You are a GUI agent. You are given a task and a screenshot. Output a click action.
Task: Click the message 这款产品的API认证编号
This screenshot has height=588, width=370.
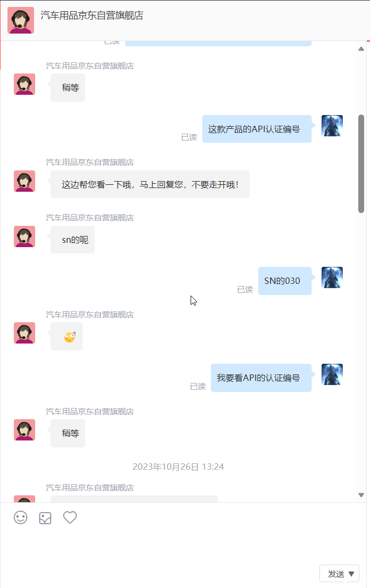pyautogui.click(x=257, y=129)
